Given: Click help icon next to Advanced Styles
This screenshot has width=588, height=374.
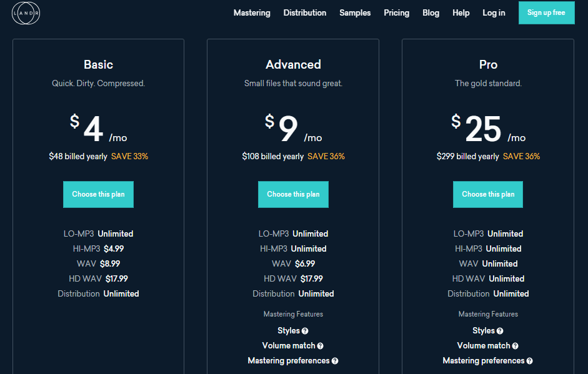Looking at the screenshot, I should pyautogui.click(x=305, y=331).
